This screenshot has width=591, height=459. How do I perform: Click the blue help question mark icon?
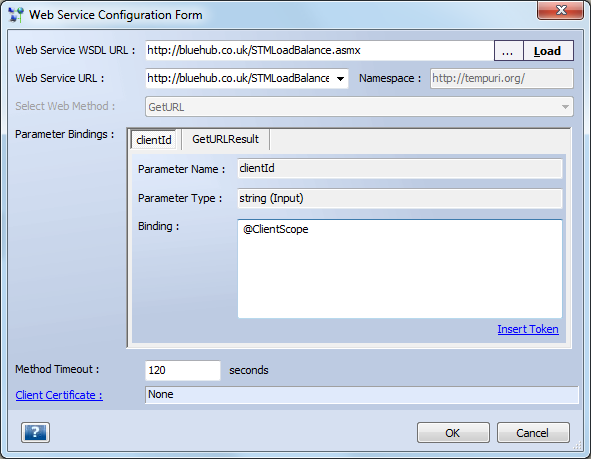point(35,432)
